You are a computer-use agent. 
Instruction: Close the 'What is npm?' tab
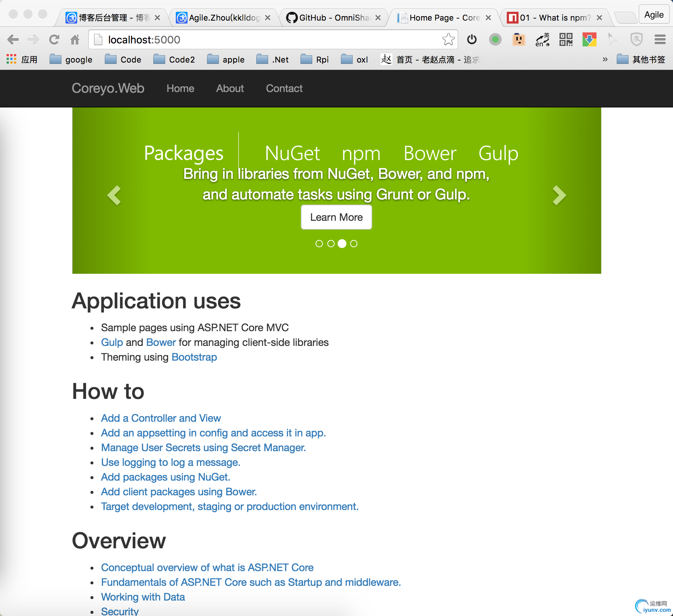[599, 18]
